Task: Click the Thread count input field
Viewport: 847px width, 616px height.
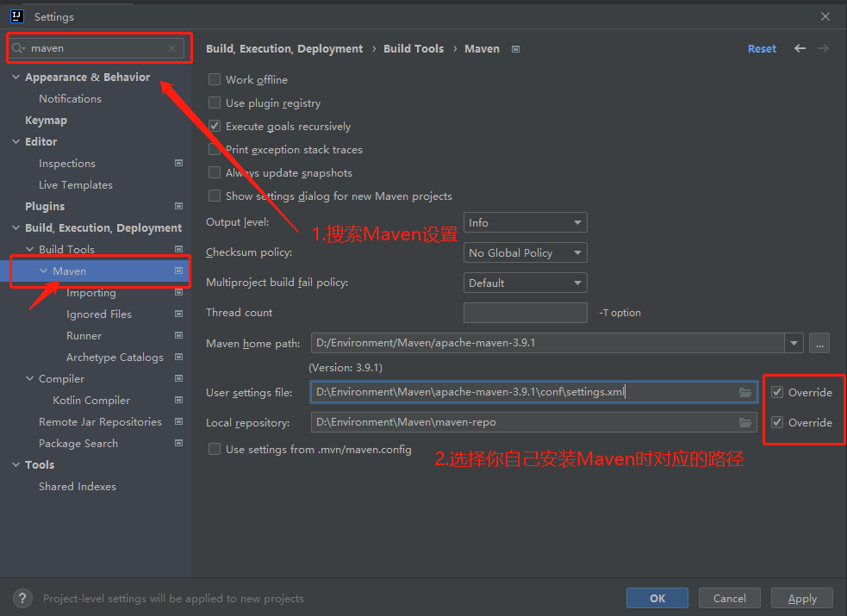Action: [525, 313]
